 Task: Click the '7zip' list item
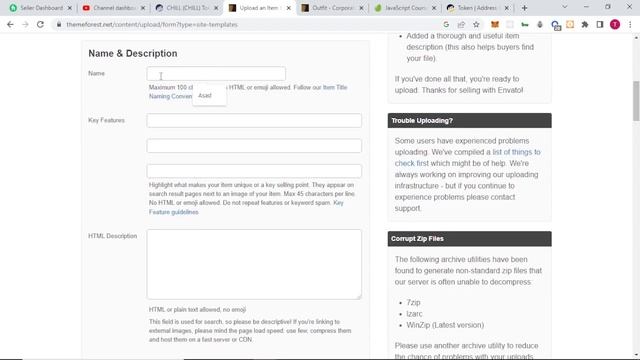click(413, 302)
